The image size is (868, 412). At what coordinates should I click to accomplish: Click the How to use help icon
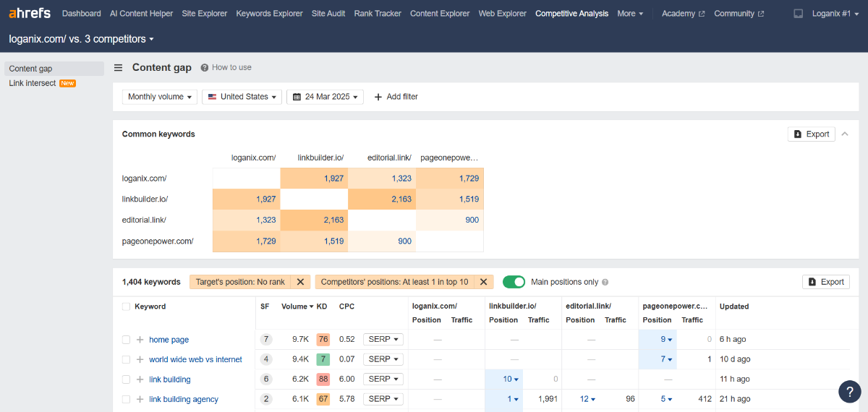205,67
